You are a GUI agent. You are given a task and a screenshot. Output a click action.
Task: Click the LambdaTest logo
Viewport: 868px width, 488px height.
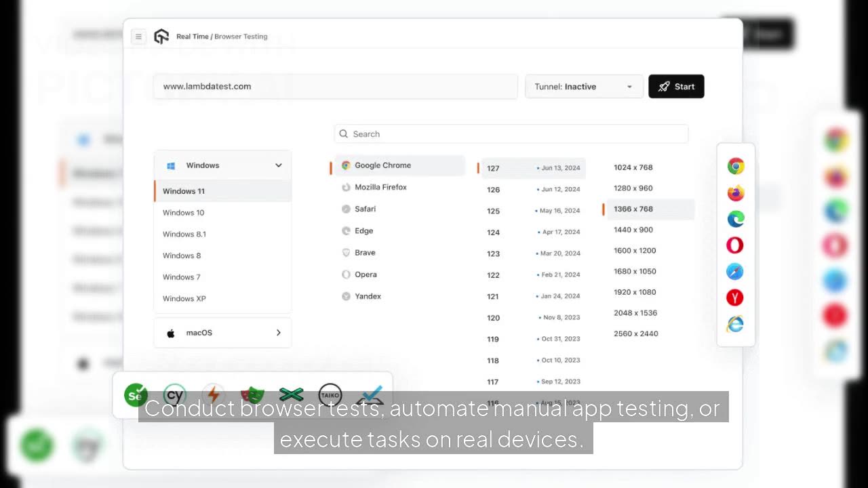click(161, 37)
